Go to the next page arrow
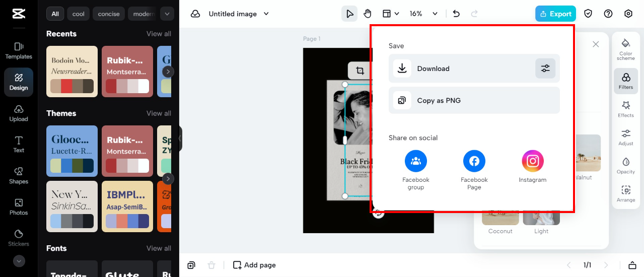This screenshot has height=277, width=644. pyautogui.click(x=606, y=265)
